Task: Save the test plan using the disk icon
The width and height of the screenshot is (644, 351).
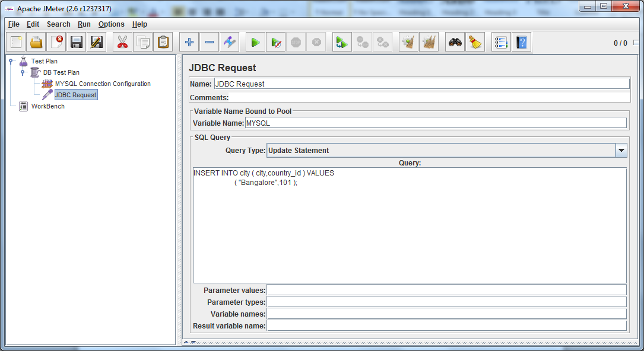Action: (77, 42)
